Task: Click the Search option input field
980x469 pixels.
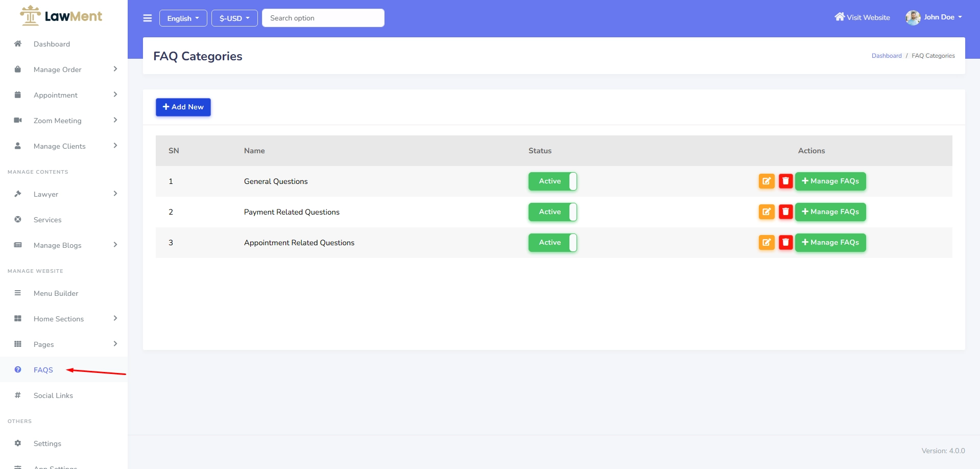Action: [x=323, y=18]
